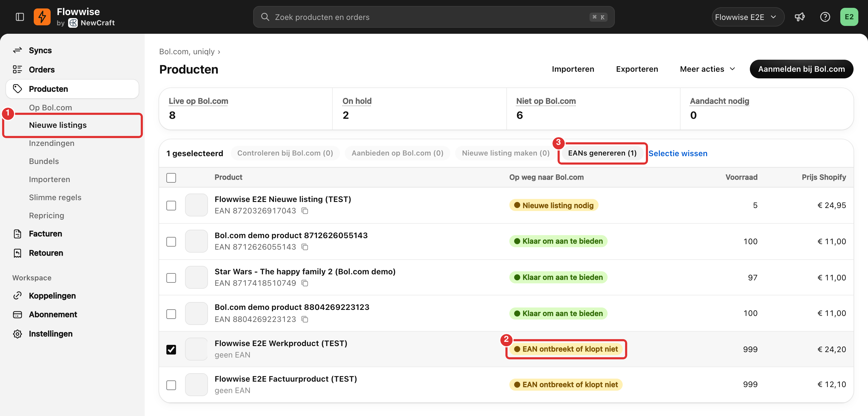Check Flowwise E2E Nieuwe listing (TEST) row
The height and width of the screenshot is (416, 868).
click(171, 205)
